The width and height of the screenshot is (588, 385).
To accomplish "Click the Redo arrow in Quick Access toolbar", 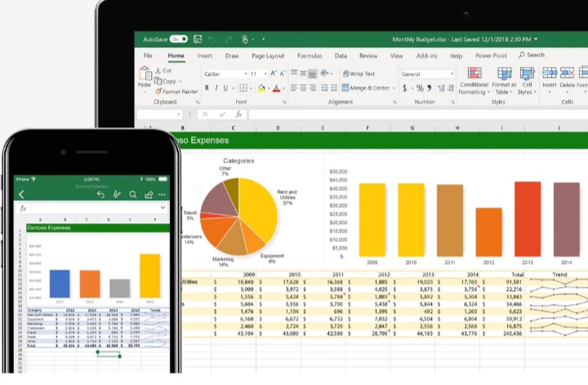I will (x=229, y=39).
